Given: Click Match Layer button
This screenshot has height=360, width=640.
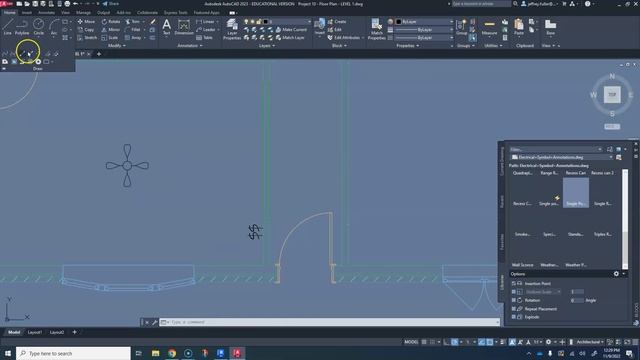Looking at the screenshot, I should click(290, 38).
